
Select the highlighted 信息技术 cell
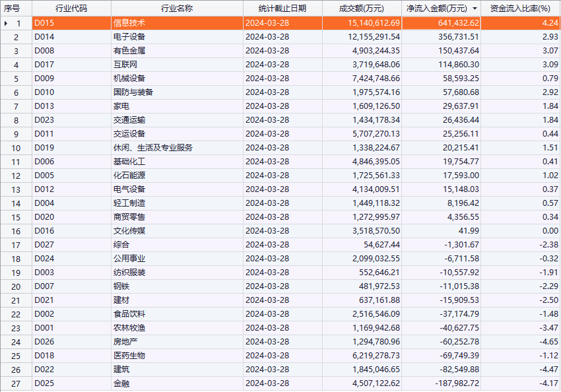click(129, 23)
